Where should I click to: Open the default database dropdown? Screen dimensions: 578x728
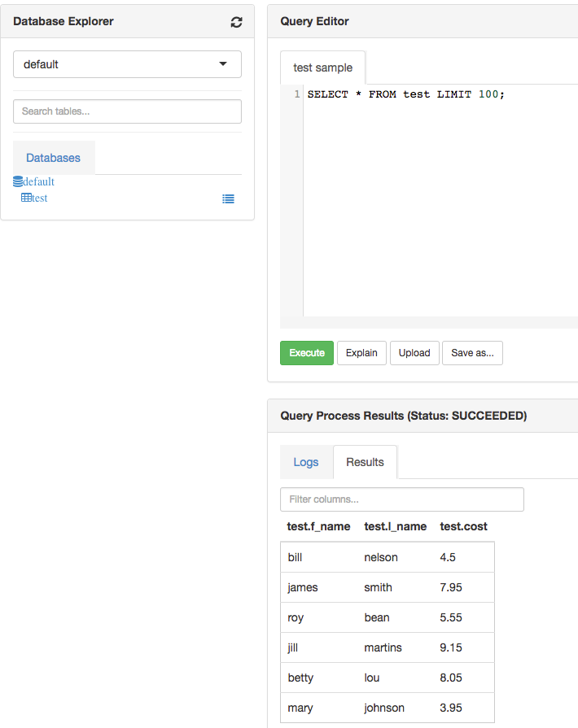click(x=127, y=64)
